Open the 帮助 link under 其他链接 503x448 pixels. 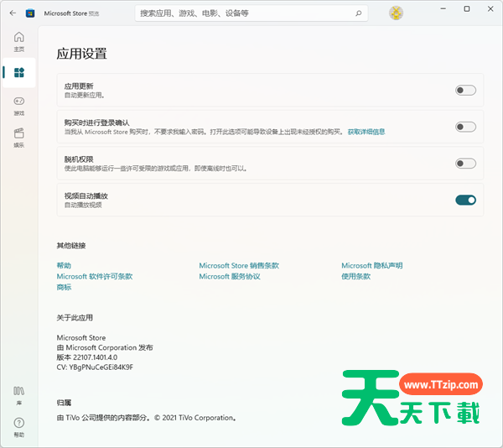64,265
